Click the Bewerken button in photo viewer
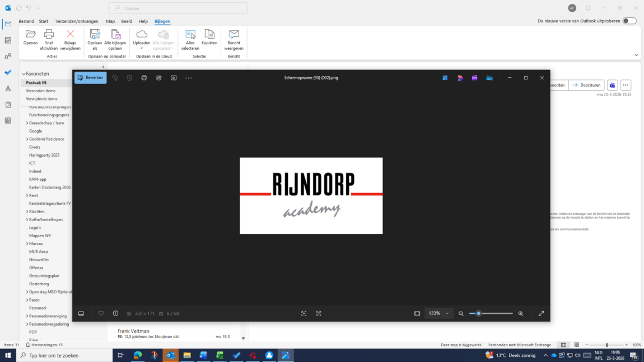Viewport: 644px width, 362px height. click(x=90, y=78)
